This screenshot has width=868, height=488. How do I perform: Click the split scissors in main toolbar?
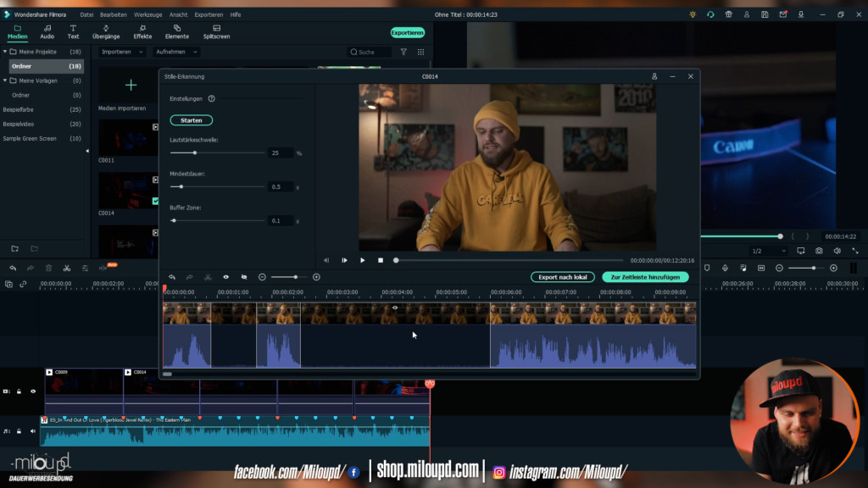(66, 269)
